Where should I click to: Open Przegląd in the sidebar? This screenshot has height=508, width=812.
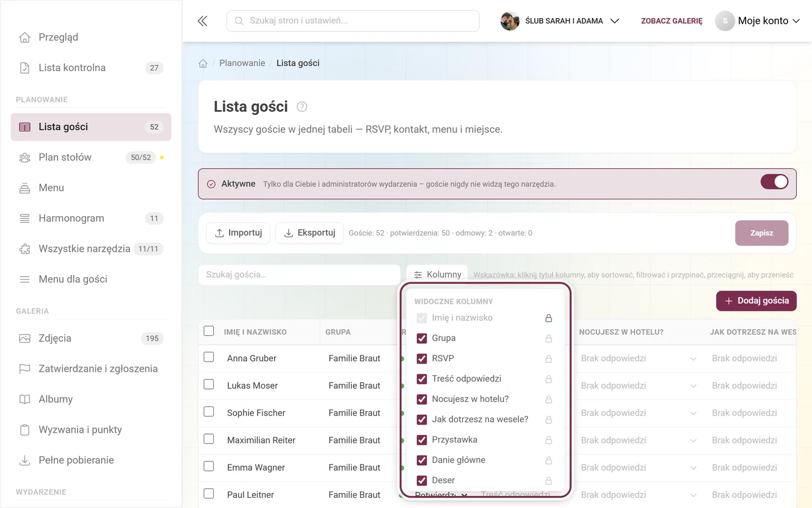[91, 37]
